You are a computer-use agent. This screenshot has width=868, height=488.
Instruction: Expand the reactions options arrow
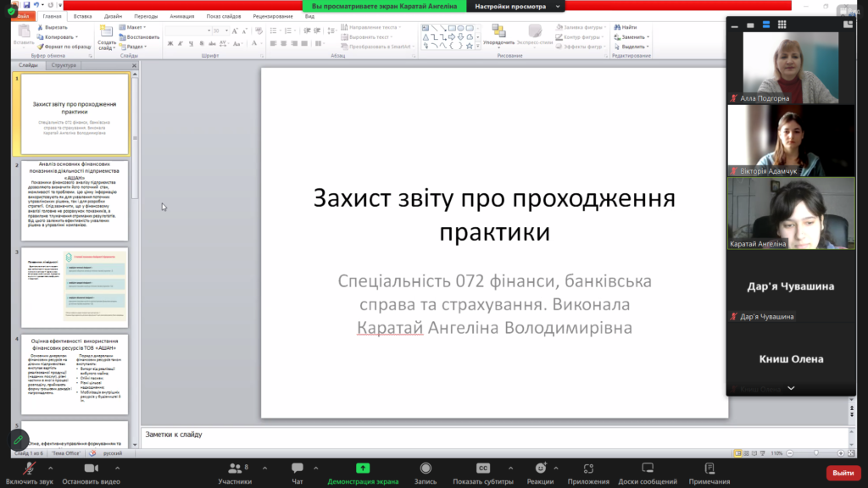tap(556, 468)
